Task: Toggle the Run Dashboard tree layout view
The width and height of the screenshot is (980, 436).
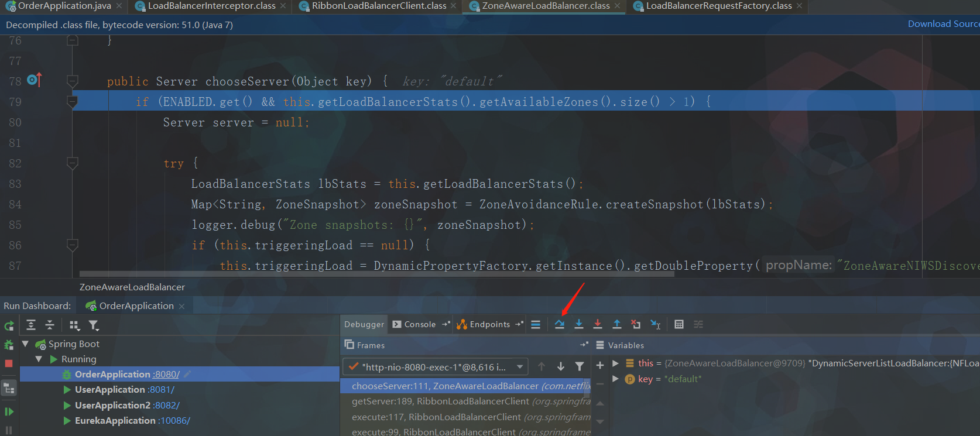Action: [9, 388]
